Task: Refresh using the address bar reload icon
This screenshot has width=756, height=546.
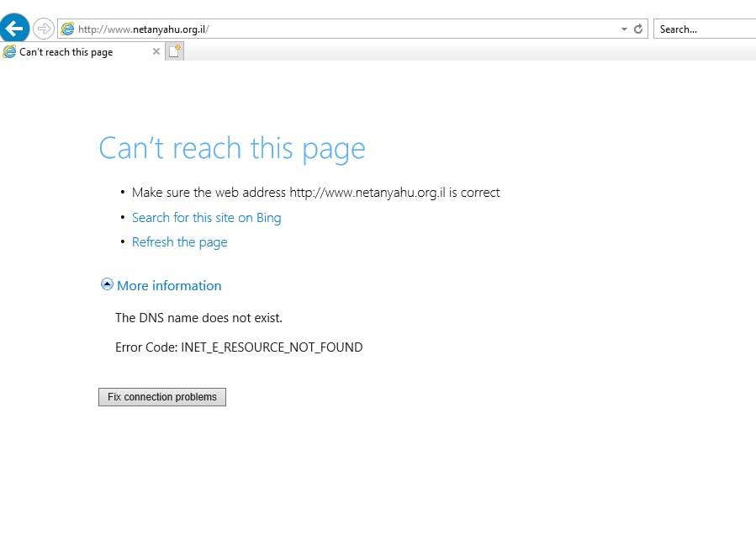Action: [638, 29]
